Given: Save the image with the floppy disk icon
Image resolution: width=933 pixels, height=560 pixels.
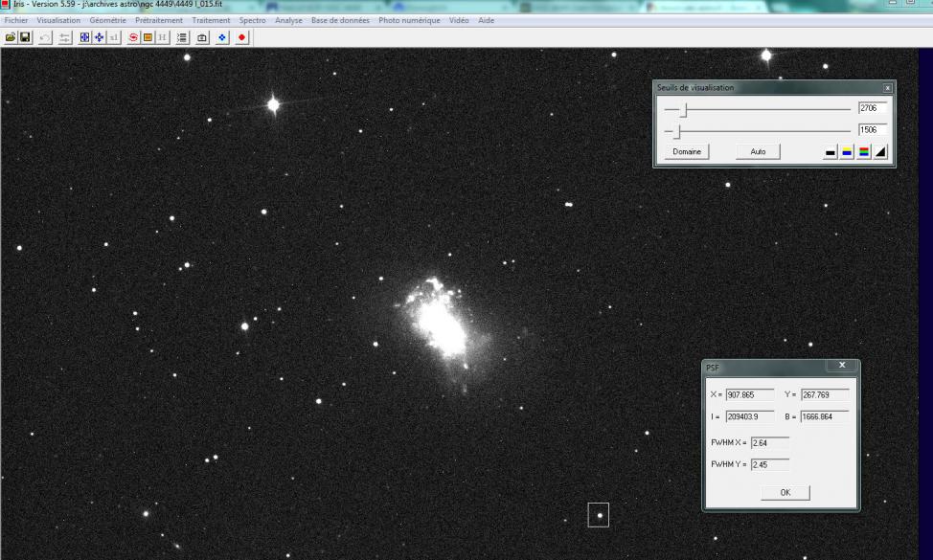Looking at the screenshot, I should (25, 37).
